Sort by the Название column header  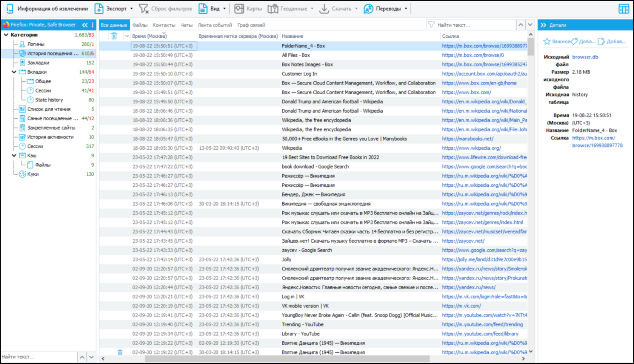pos(292,36)
